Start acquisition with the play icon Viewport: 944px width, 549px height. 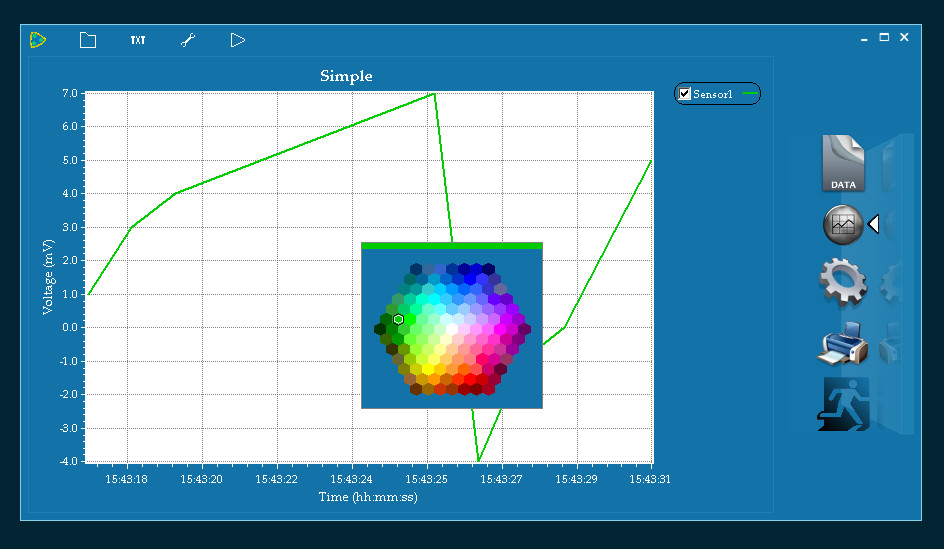point(237,40)
